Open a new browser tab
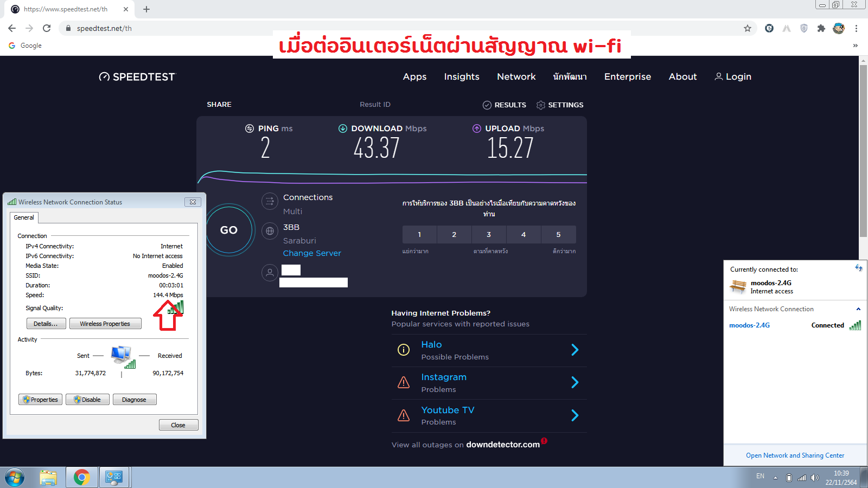 click(146, 9)
